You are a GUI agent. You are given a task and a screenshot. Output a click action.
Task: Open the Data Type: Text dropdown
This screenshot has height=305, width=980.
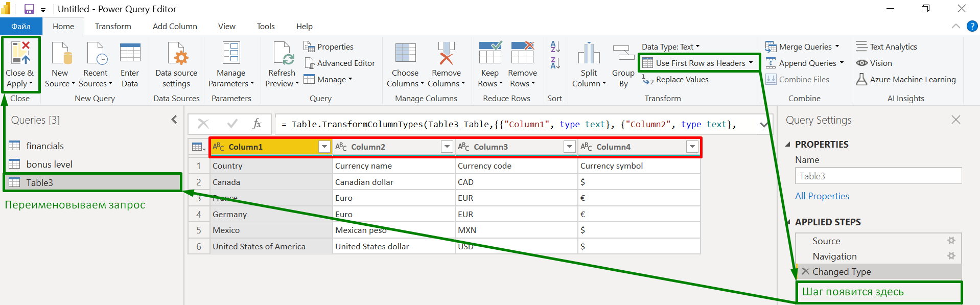pyautogui.click(x=671, y=46)
